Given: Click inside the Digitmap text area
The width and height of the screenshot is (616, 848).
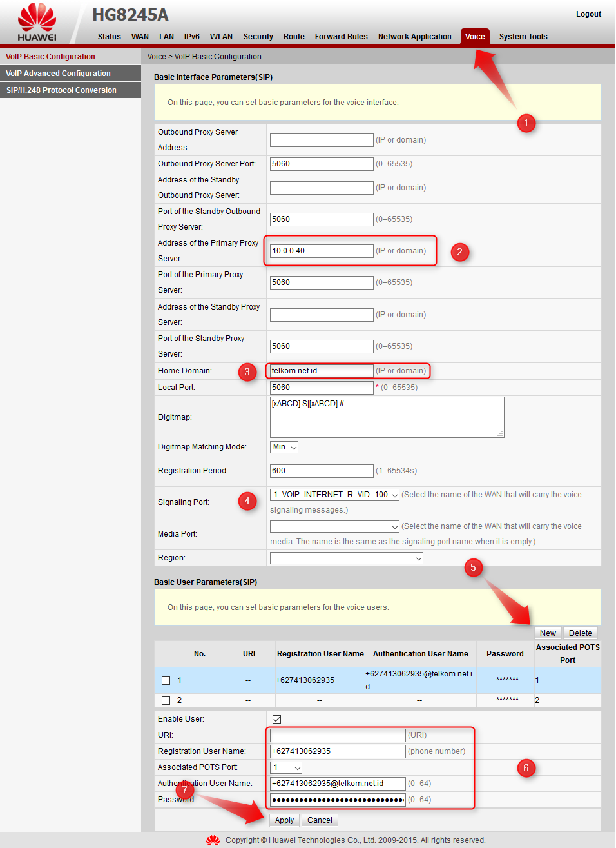Looking at the screenshot, I should [387, 417].
